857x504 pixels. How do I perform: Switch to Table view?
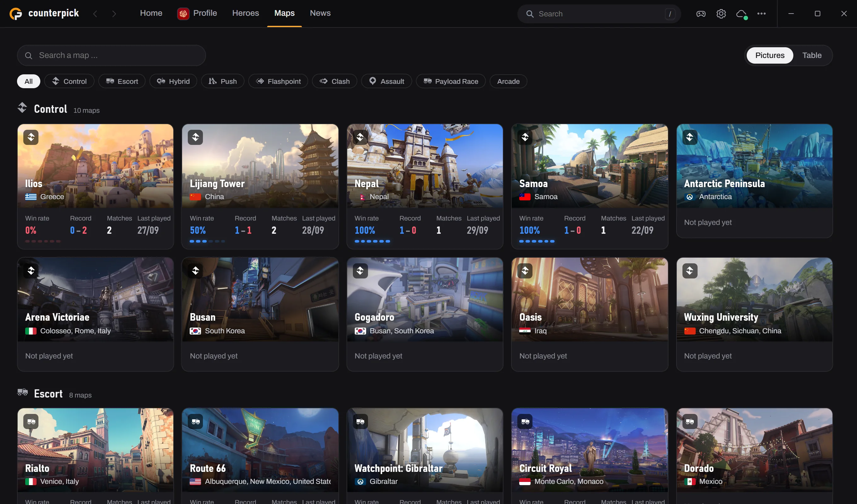(812, 55)
